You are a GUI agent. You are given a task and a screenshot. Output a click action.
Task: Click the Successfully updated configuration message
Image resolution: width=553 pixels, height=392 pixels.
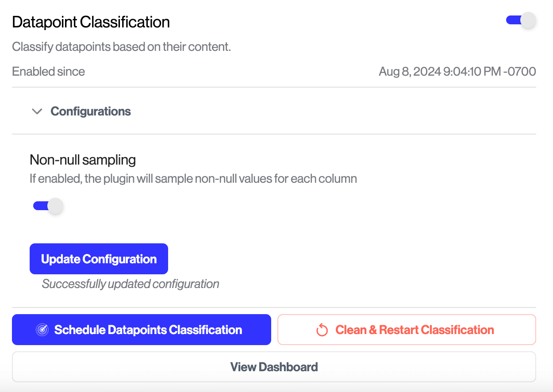coord(131,284)
